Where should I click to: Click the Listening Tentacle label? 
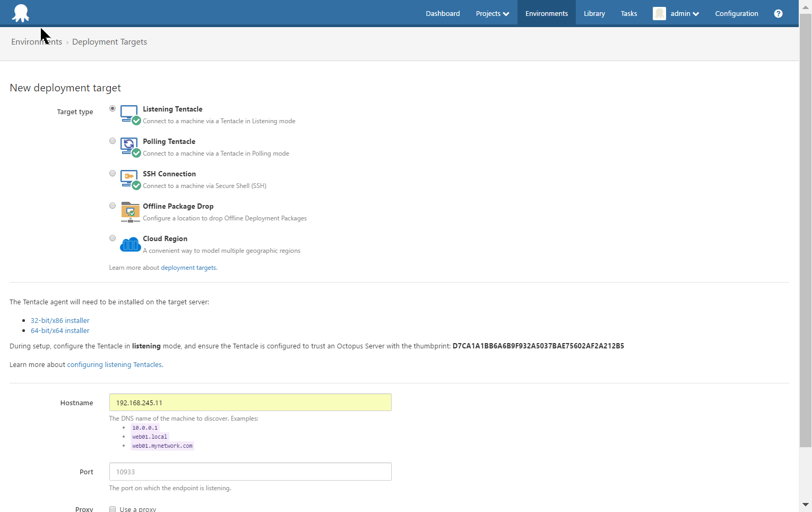[172, 109]
